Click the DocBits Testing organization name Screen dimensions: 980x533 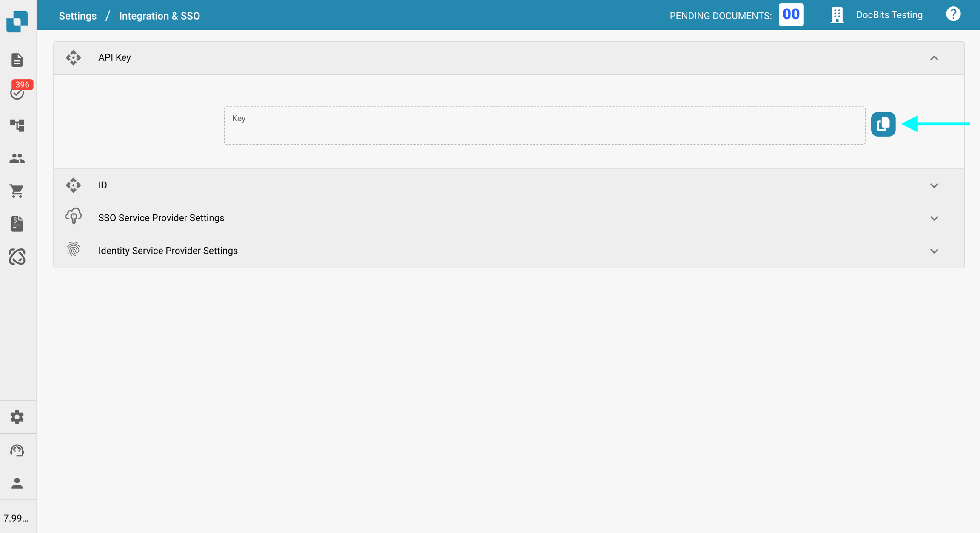(889, 15)
